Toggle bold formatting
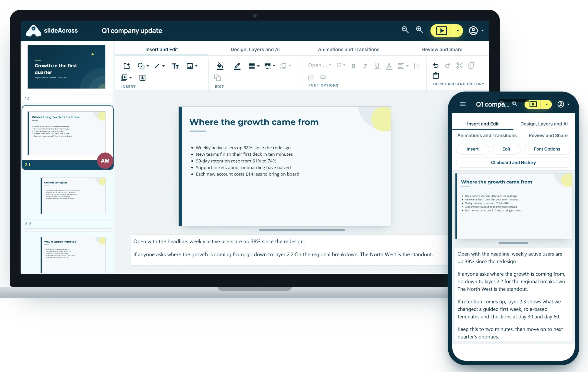Screen dimensions: 588x372 pos(353,66)
